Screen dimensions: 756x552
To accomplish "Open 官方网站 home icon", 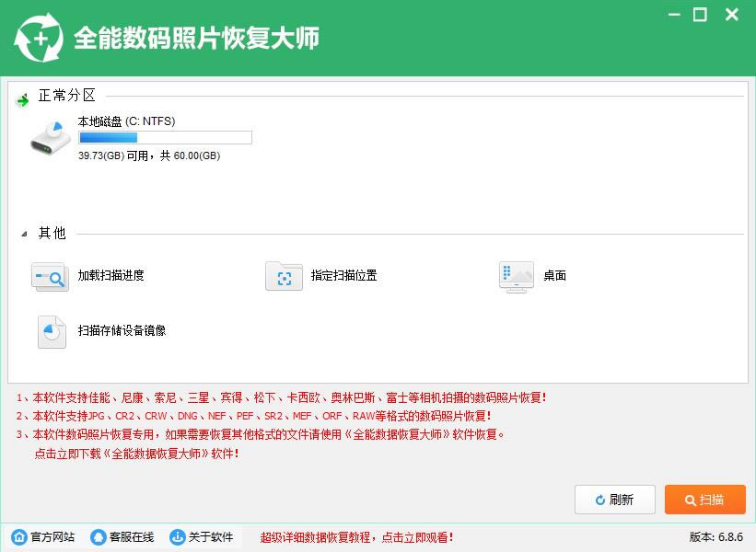I will coord(19,536).
